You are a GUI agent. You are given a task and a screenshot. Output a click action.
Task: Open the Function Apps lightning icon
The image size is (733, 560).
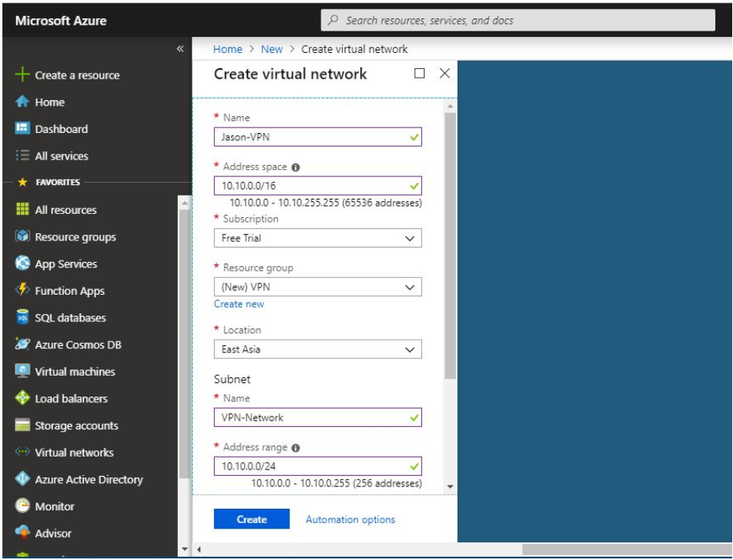pyautogui.click(x=22, y=290)
